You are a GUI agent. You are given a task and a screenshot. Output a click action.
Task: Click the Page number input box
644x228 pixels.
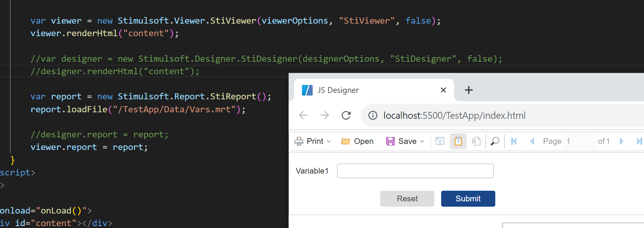coord(579,141)
